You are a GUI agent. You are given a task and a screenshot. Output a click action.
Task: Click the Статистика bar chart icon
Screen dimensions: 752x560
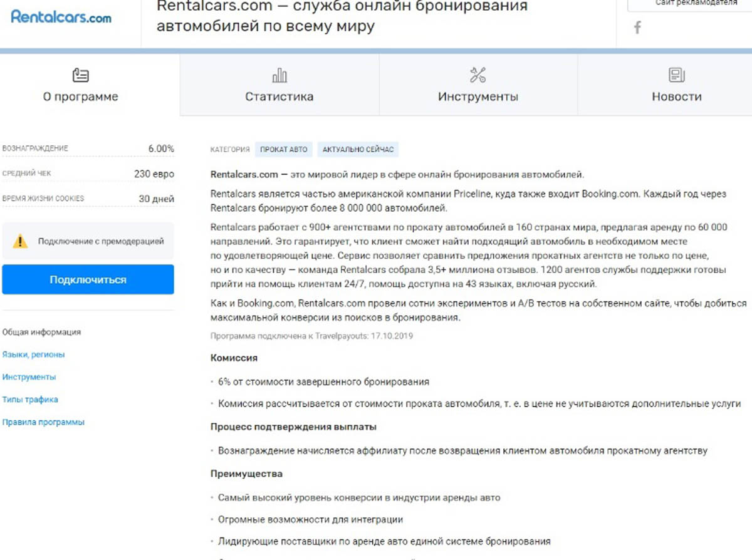tap(279, 75)
